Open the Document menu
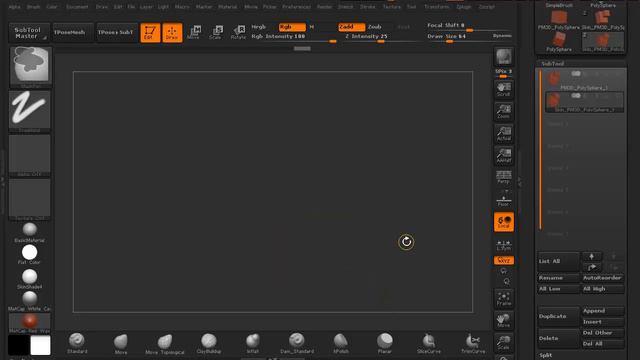This screenshot has width=640, height=360. tap(77, 7)
